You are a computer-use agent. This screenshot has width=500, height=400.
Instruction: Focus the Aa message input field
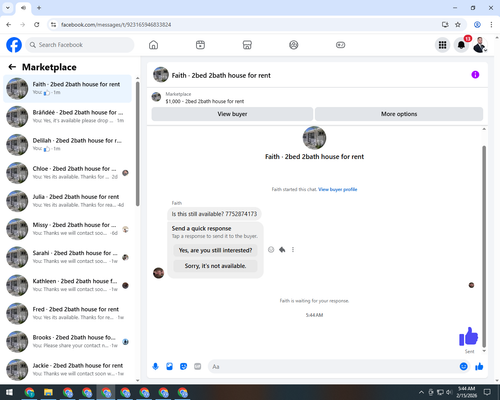[x=333, y=367]
